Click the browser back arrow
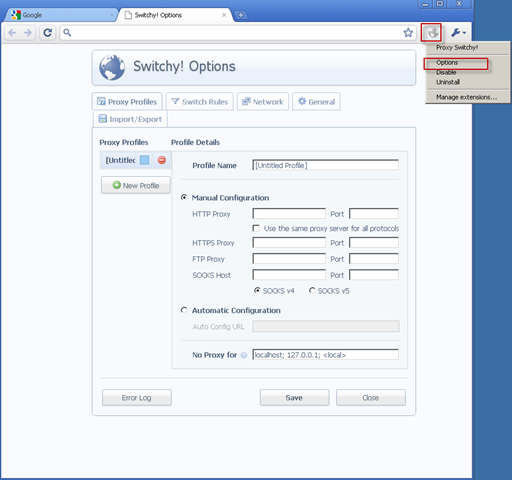This screenshot has height=480, width=512. 12,33
